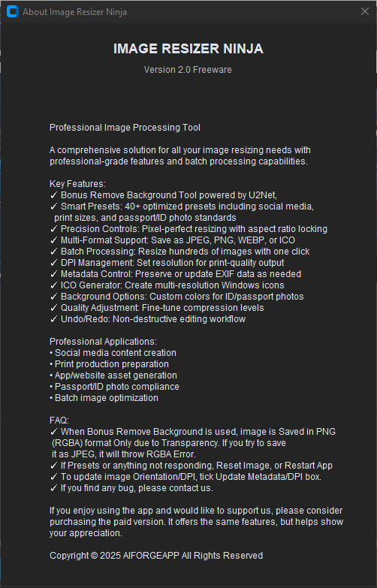This screenshot has height=588, width=377.
Task: Click the Professional Applications heading
Action: (103, 342)
